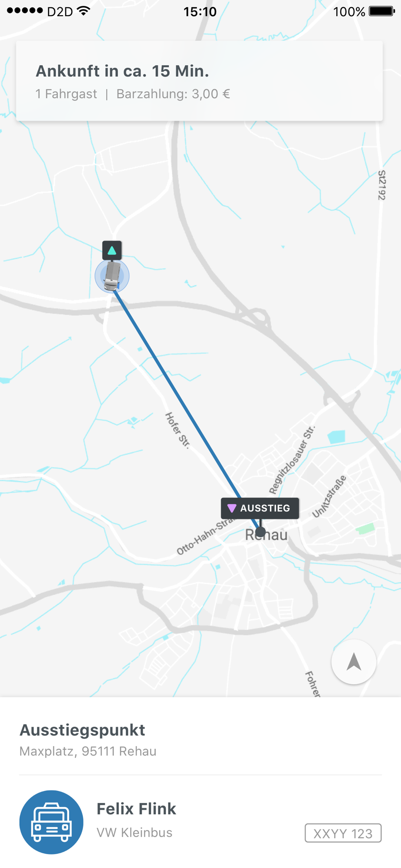Image resolution: width=401 pixels, height=868 pixels.
Task: Tap Maxplatz, 95111 Rehau address
Action: click(x=88, y=751)
